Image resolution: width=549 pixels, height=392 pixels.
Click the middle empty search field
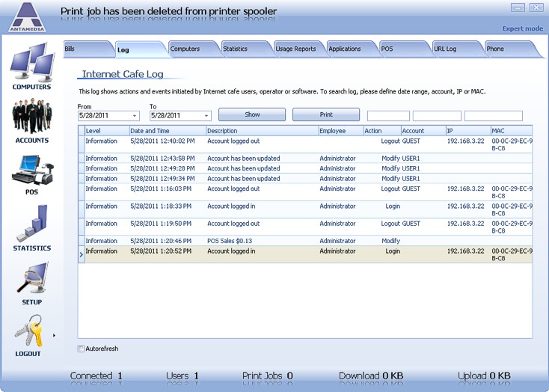pyautogui.click(x=437, y=116)
